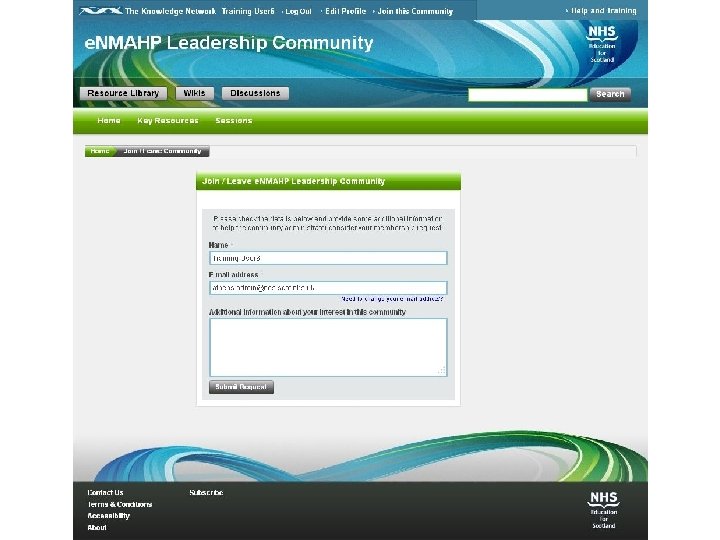Click the Search button
720x540 pixels.
pos(610,94)
